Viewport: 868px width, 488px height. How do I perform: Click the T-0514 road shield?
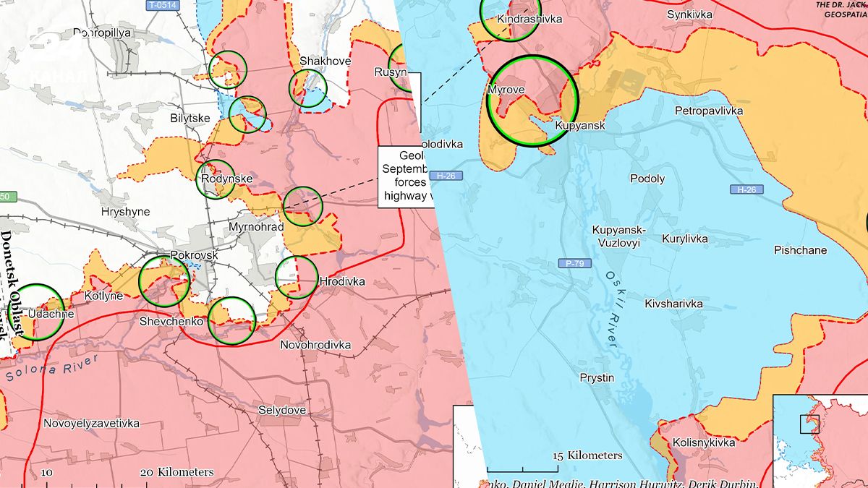click(162, 5)
